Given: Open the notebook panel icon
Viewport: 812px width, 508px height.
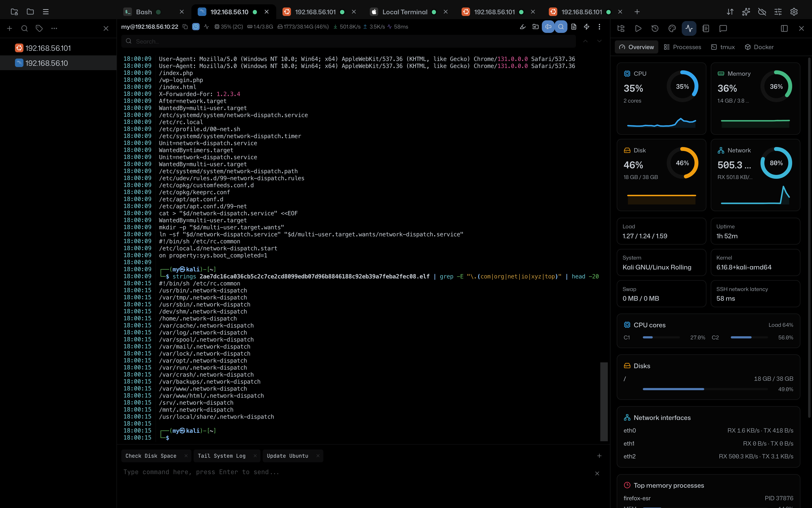Looking at the screenshot, I should 706,29.
